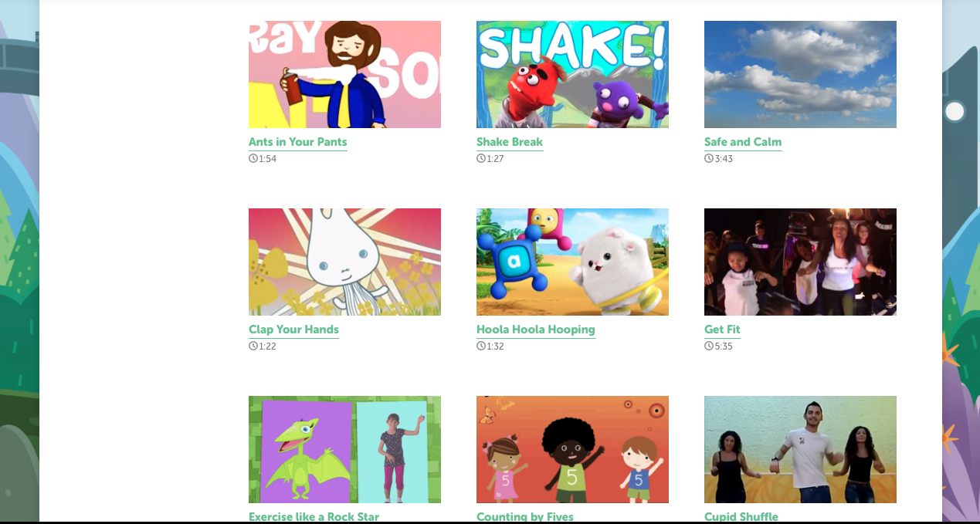Open the Safe and Calm clouds thumbnail
This screenshot has height=524, width=980.
(x=800, y=74)
